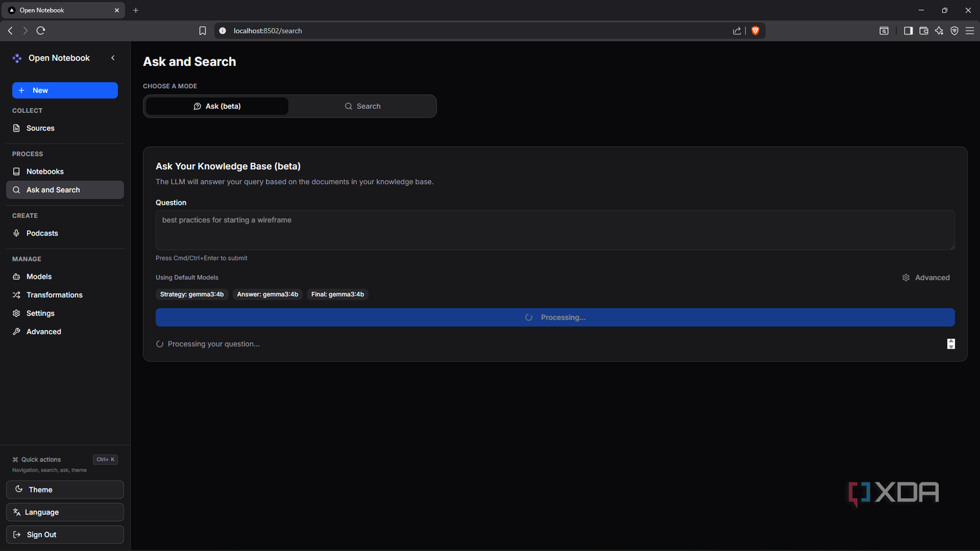
Task: Open a new browser tab
Action: pos(136,10)
